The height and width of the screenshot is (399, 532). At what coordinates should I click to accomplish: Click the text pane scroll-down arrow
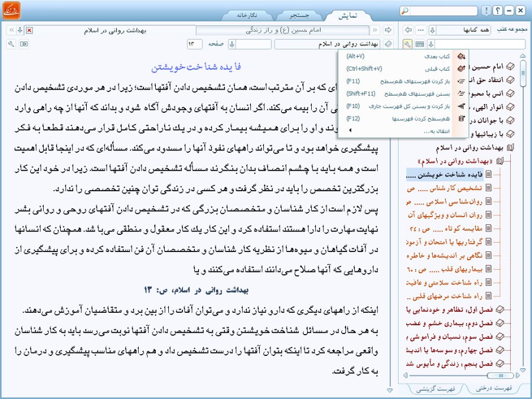pos(390,391)
